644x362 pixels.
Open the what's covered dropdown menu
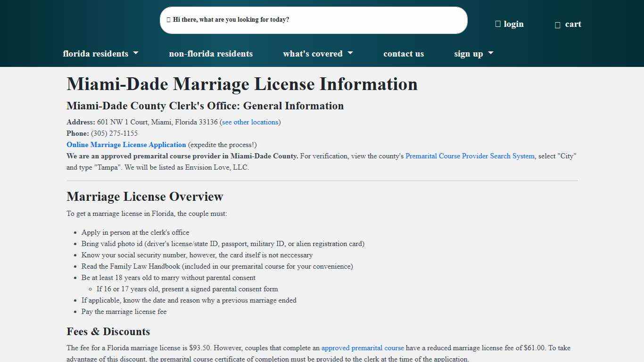[350, 53]
